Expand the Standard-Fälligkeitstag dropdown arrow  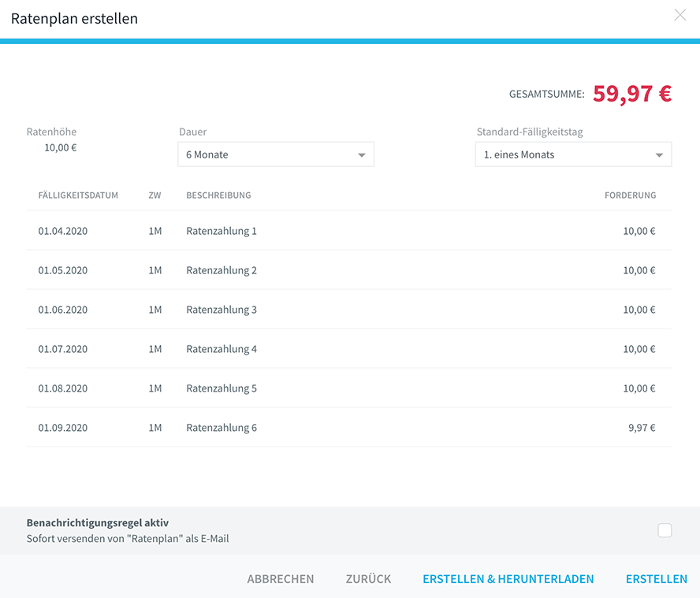659,155
